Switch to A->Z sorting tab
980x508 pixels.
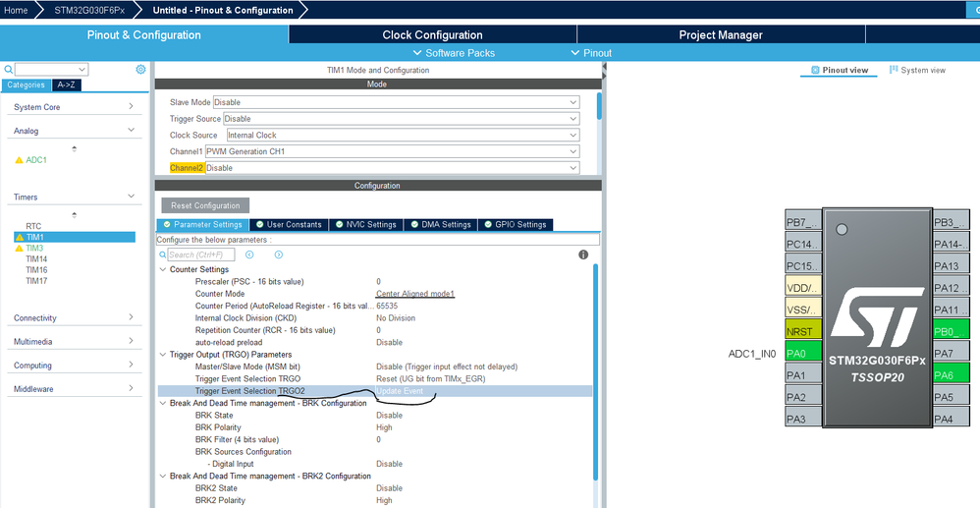pos(66,85)
